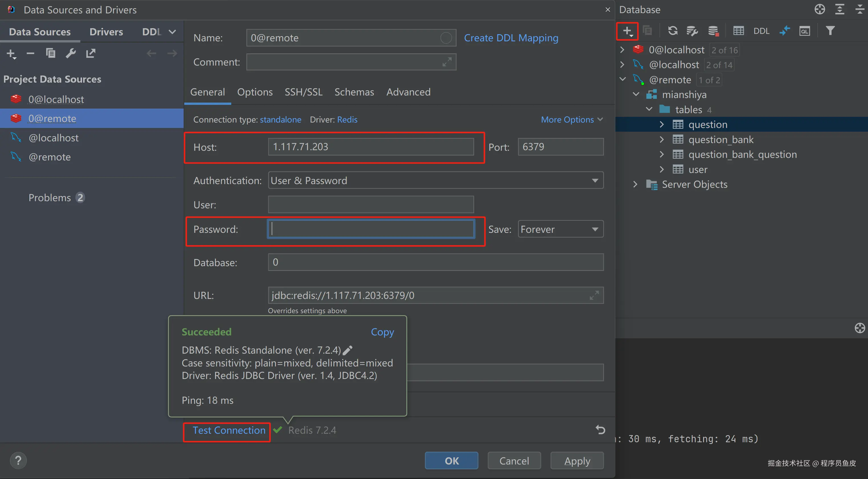Click the refresh icon in Database toolbar
This screenshot has height=479, width=868.
click(673, 31)
